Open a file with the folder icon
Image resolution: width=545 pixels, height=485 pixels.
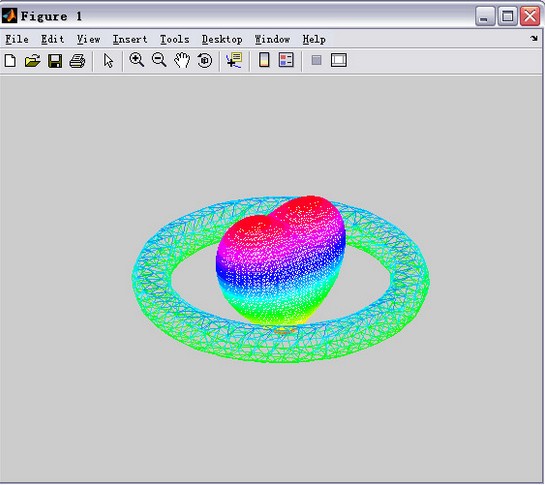[32, 61]
